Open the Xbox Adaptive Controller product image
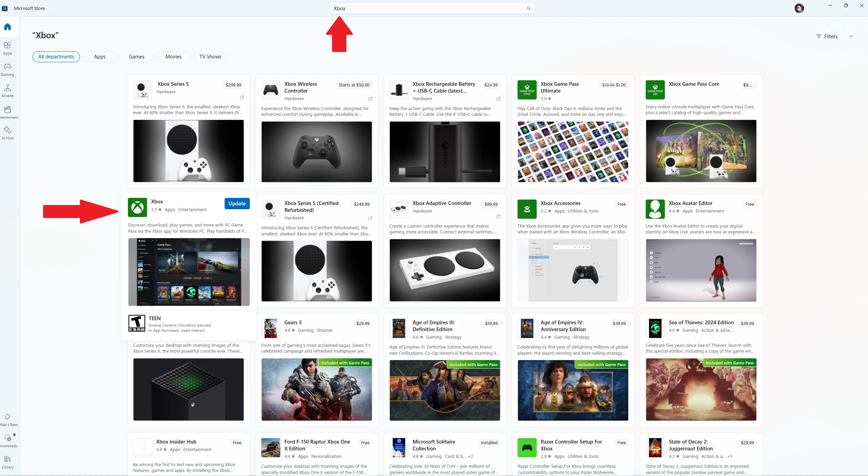The image size is (868, 476). (x=444, y=270)
